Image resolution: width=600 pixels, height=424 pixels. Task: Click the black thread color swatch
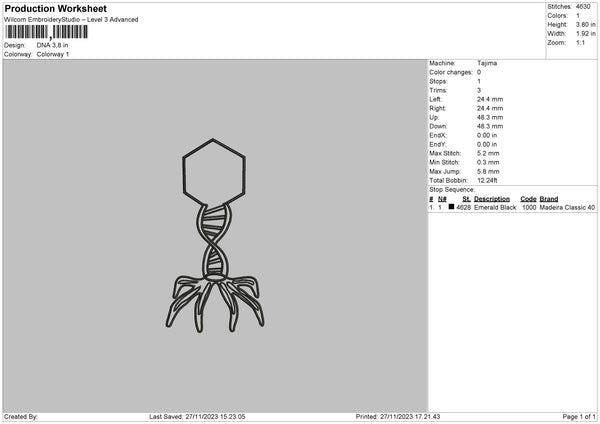(x=451, y=207)
